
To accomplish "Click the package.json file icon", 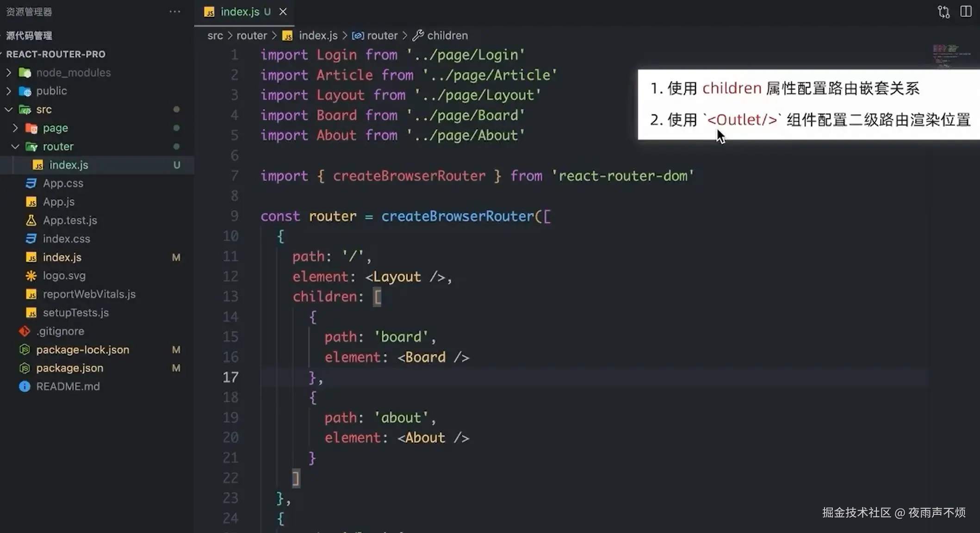I will click(x=25, y=368).
